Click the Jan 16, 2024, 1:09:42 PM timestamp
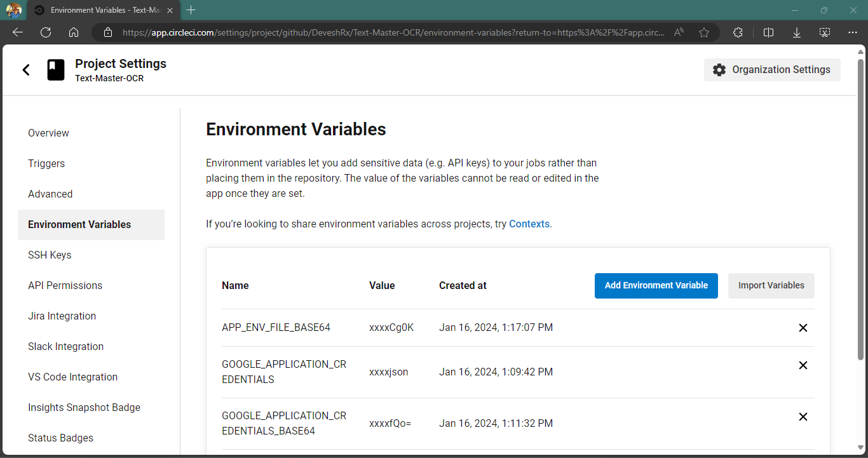868x458 pixels. (x=496, y=372)
